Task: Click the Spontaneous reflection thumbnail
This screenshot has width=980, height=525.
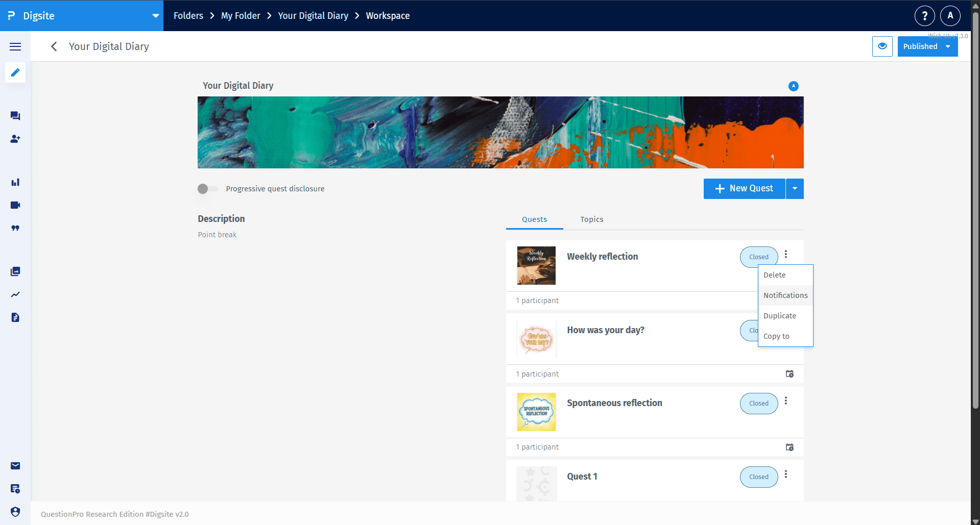Action: (536, 412)
